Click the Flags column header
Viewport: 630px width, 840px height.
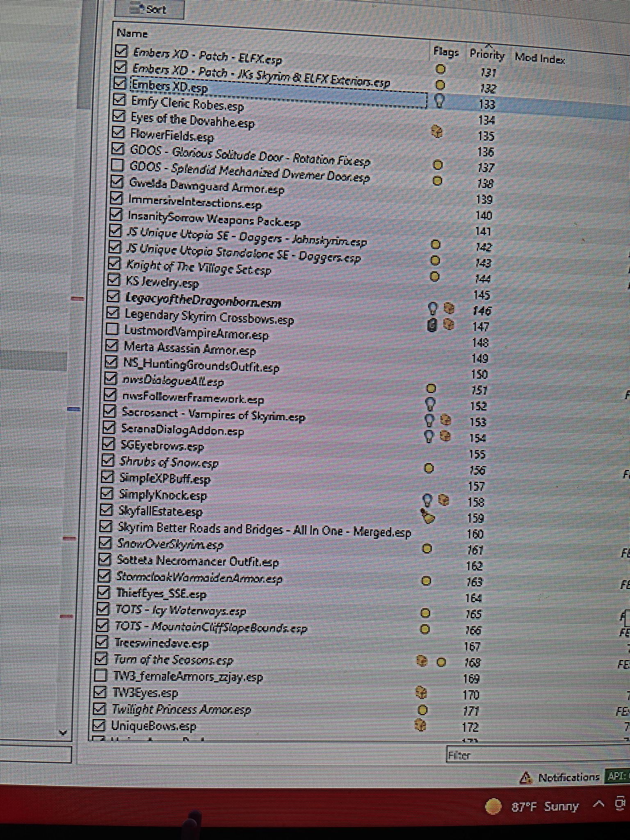[446, 52]
